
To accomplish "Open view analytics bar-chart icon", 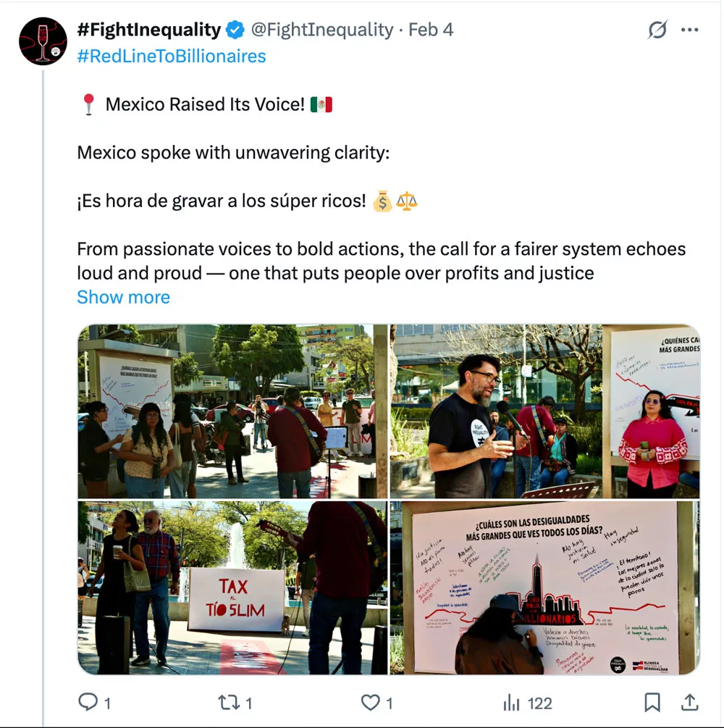I will [x=511, y=703].
